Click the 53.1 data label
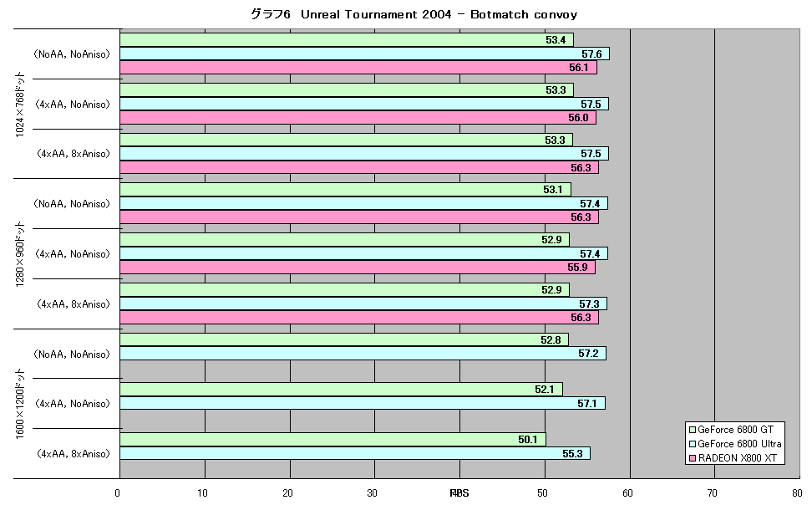Screen dimensions: 812x505 tap(553, 190)
